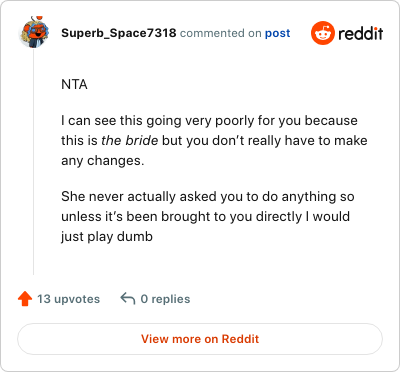The width and height of the screenshot is (400, 372).
Task: Click the reddit wordmark text
Action: coord(361,33)
